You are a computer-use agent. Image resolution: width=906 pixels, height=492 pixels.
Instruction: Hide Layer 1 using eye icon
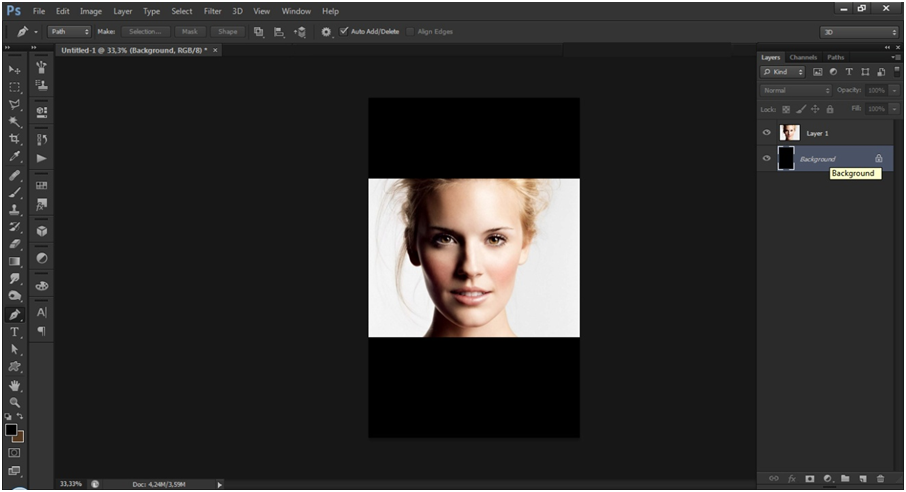pyautogui.click(x=767, y=133)
